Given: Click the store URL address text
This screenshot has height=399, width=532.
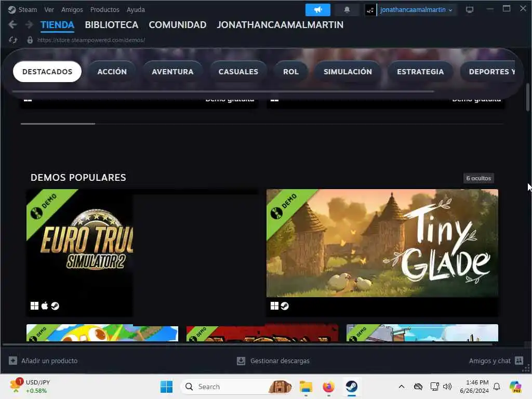Looking at the screenshot, I should pos(91,40).
